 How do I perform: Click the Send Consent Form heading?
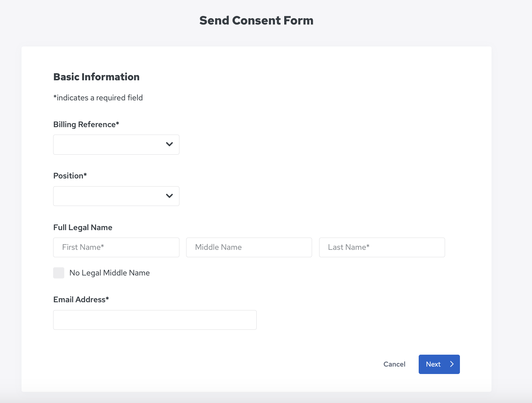[x=256, y=20]
